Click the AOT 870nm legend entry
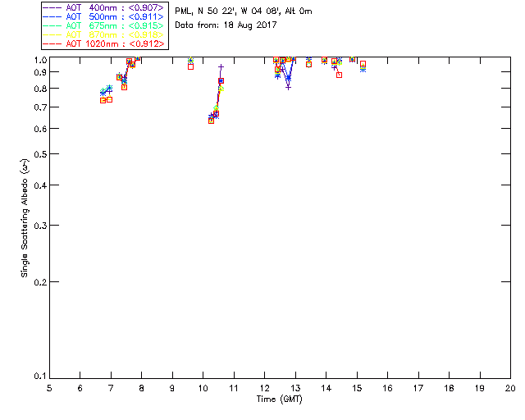Image resolution: width=525 pixels, height=420 pixels. click(x=103, y=34)
